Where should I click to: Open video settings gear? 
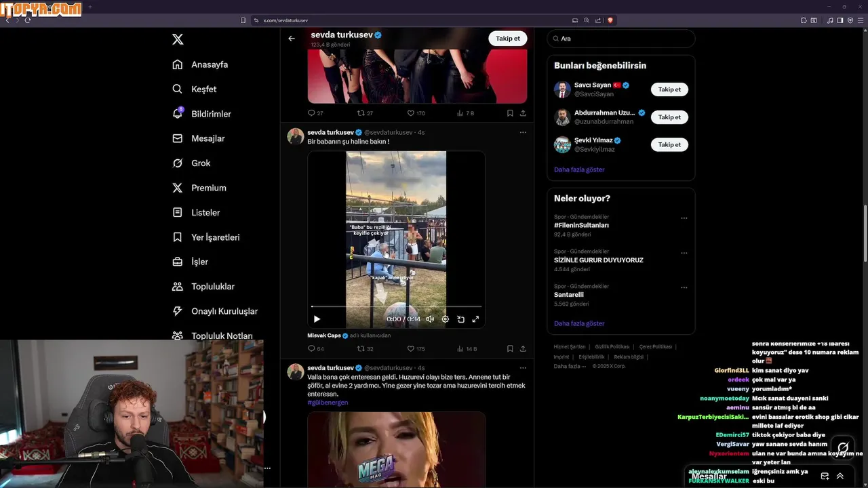(446, 319)
